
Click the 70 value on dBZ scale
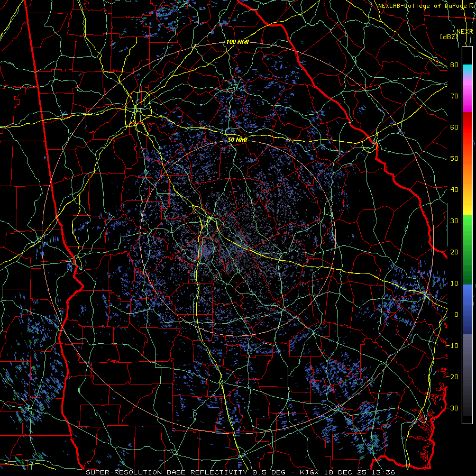click(454, 96)
